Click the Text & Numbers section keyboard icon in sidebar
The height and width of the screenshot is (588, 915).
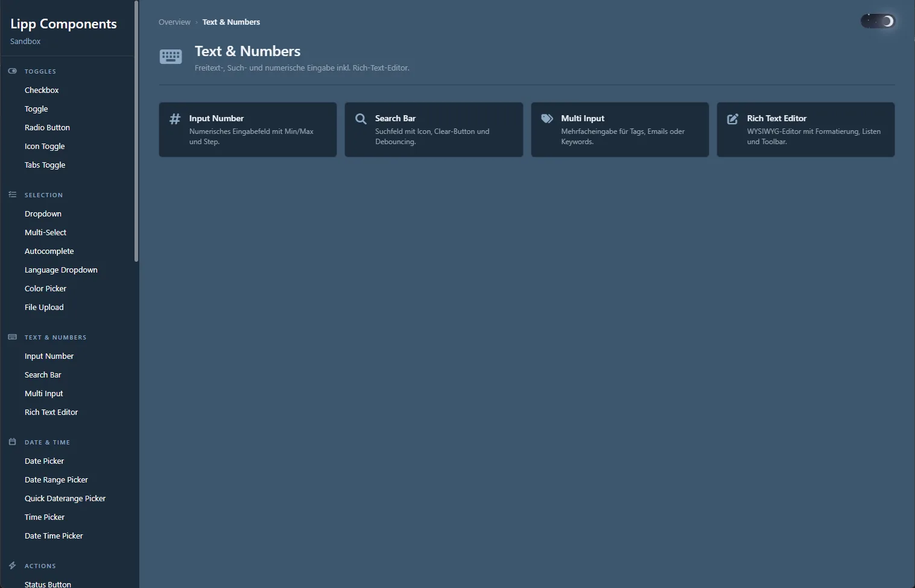point(13,337)
